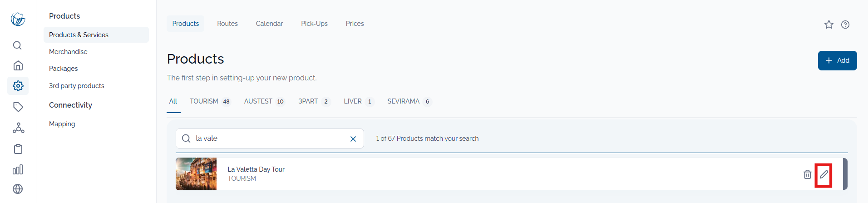868x203 pixels.
Task: Open the help question mark icon
Action: click(845, 25)
